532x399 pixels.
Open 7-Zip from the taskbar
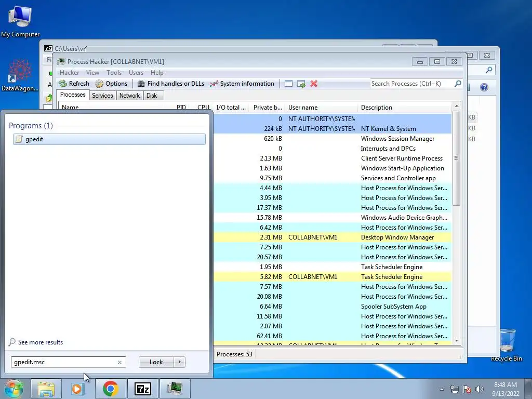click(142, 389)
